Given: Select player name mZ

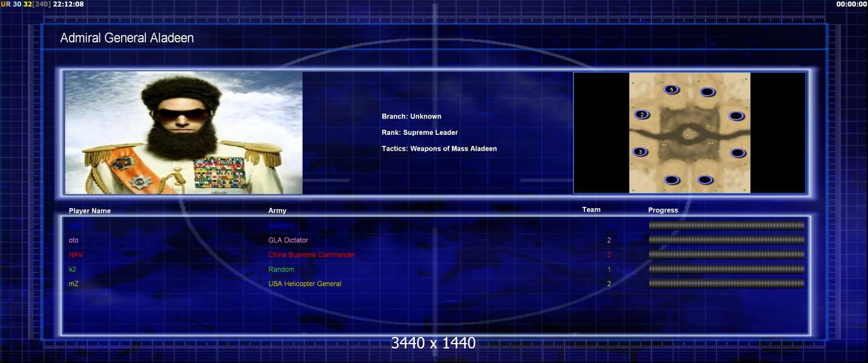Looking at the screenshot, I should (73, 284).
